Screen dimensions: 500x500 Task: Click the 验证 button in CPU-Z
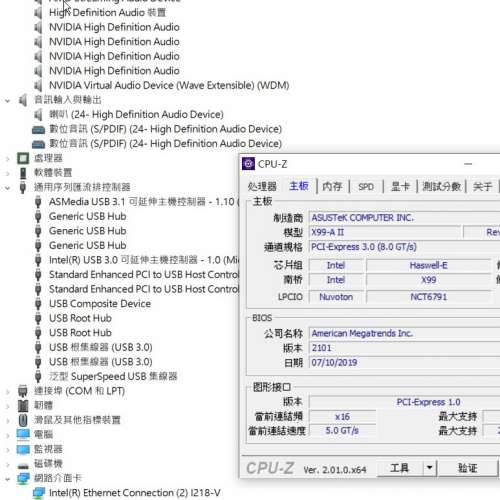pos(468,468)
